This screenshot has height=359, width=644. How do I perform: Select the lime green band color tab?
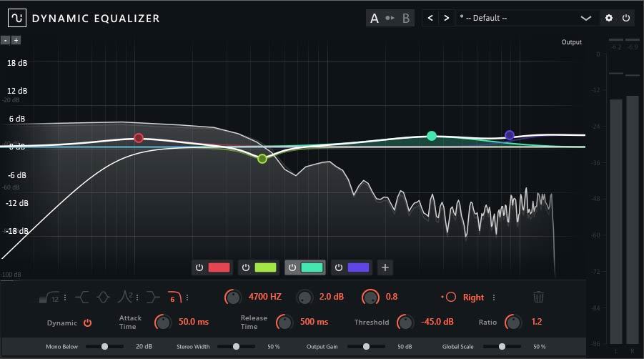coord(265,267)
